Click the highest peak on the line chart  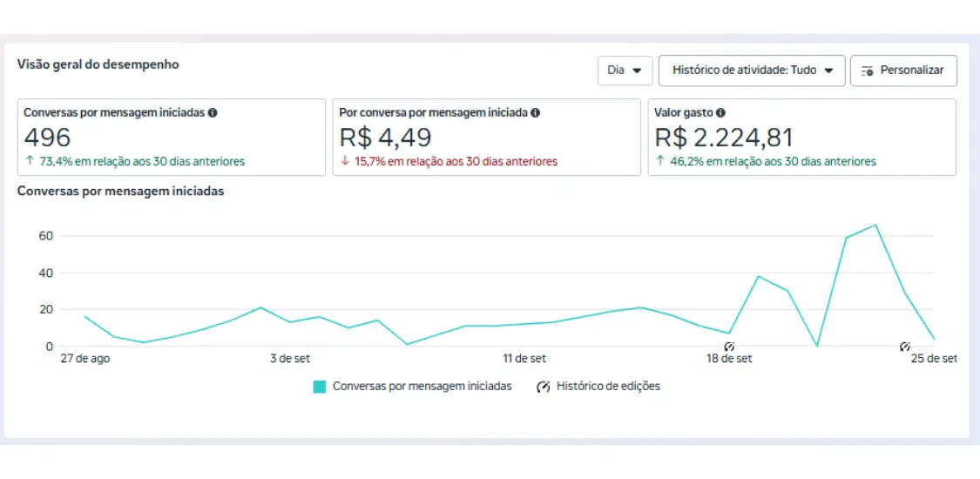[875, 225]
